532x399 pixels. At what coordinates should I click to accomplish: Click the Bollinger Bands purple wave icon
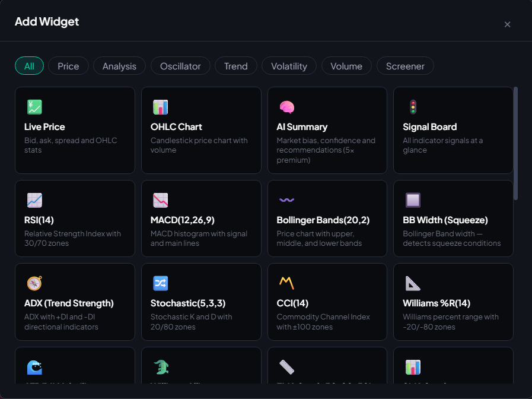point(286,200)
